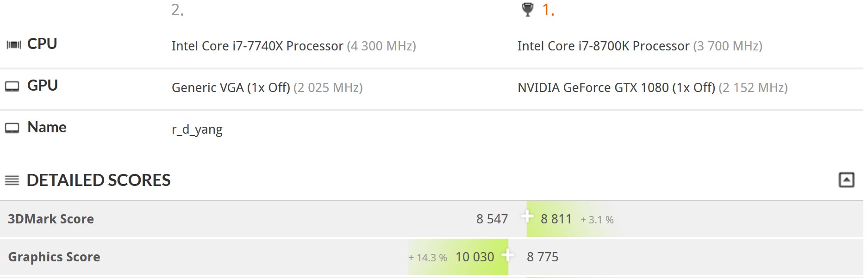Click the 3DMark Score row label
The width and height of the screenshot is (868, 278).
tap(51, 219)
